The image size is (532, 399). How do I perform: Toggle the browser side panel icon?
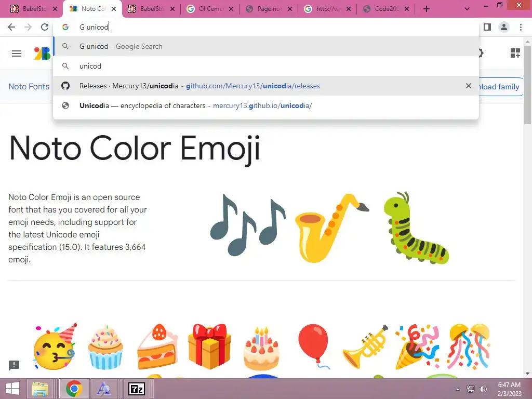487,27
